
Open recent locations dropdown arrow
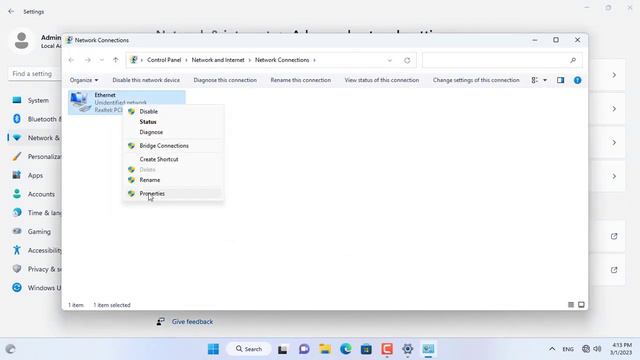(102, 60)
